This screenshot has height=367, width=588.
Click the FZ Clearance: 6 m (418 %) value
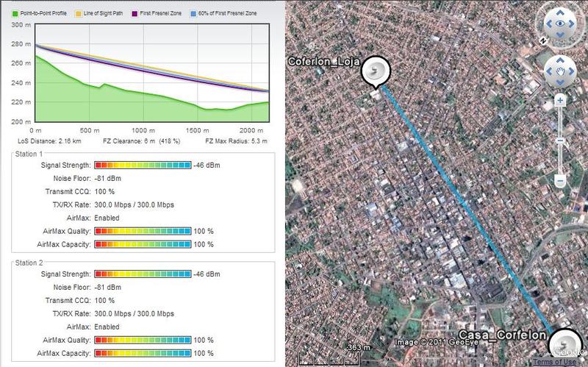pos(141,141)
